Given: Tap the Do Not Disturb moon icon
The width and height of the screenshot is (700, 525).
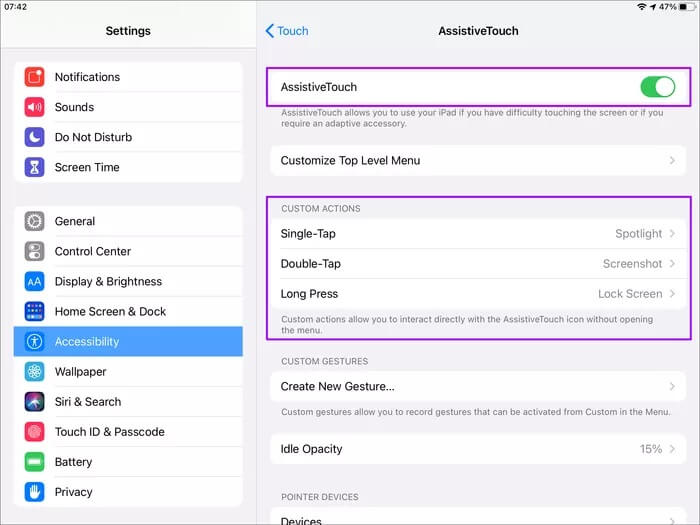Looking at the screenshot, I should [x=35, y=137].
